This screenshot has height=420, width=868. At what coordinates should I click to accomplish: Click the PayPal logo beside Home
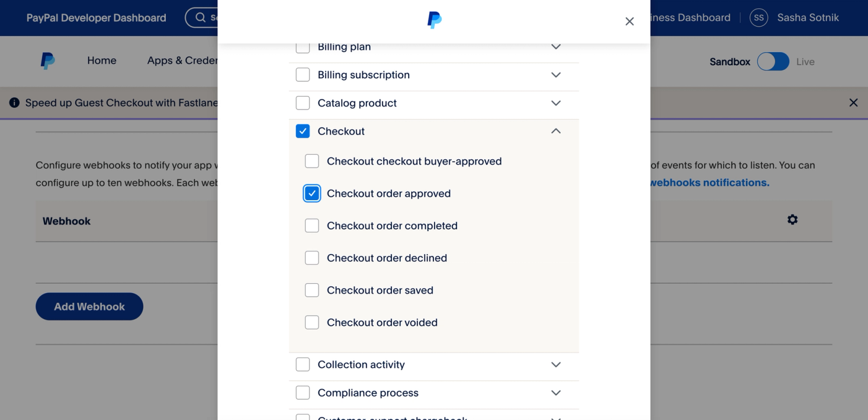pyautogui.click(x=48, y=61)
